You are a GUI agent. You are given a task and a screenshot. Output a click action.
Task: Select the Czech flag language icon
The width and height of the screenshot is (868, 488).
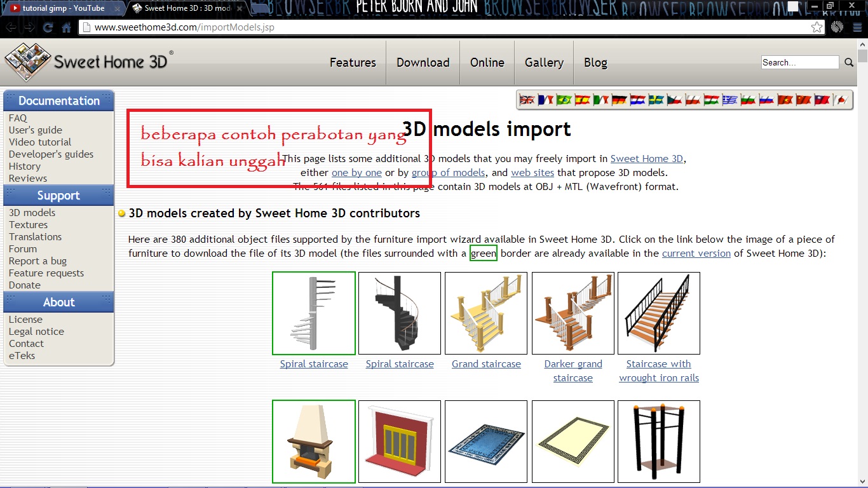click(x=674, y=100)
